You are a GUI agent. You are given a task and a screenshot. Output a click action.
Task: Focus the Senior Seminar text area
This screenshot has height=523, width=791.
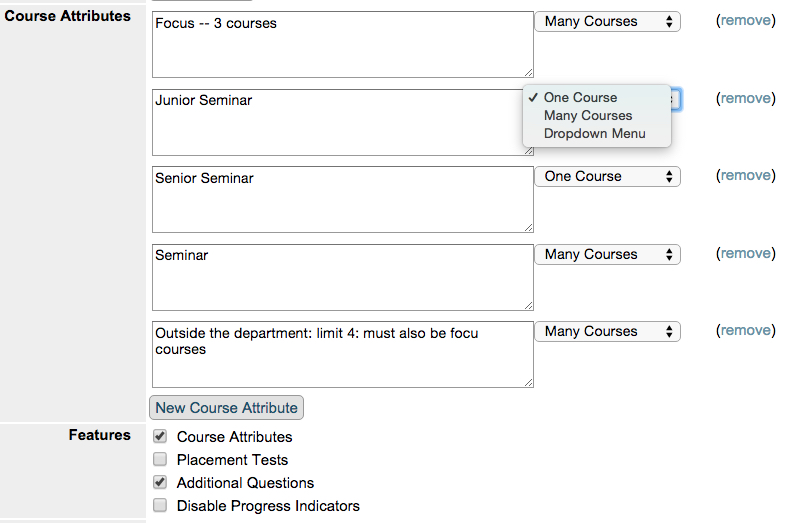pos(343,200)
